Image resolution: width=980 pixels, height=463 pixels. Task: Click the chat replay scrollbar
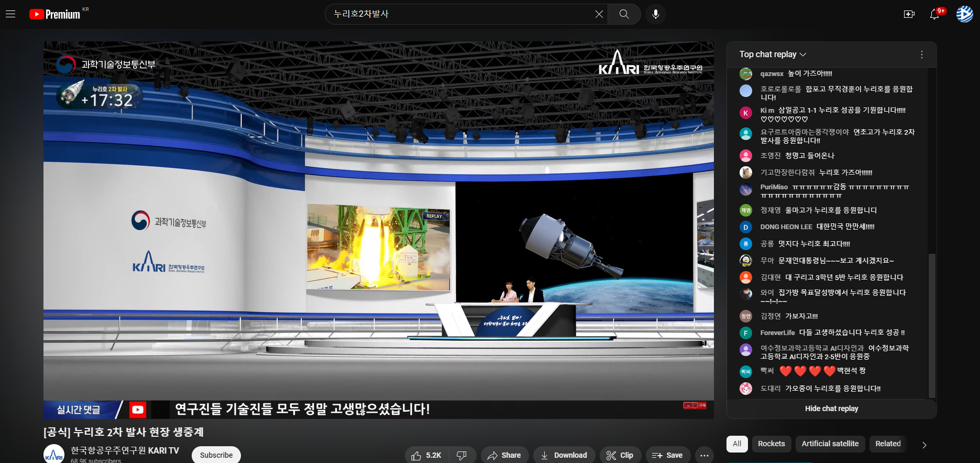tap(932, 325)
